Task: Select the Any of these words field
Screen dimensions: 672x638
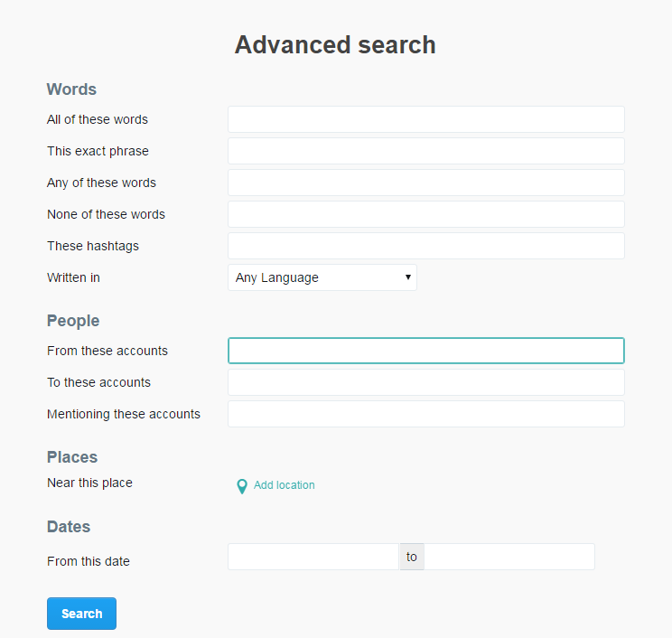Action: click(x=426, y=183)
